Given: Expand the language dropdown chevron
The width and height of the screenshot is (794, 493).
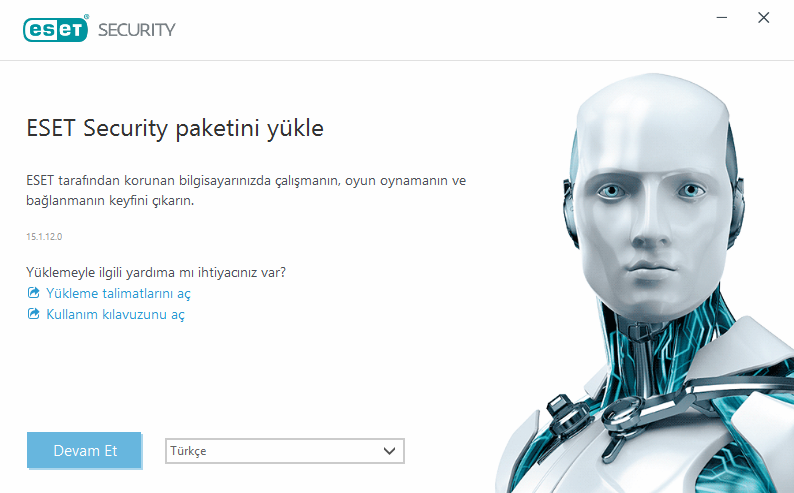Looking at the screenshot, I should coord(389,451).
